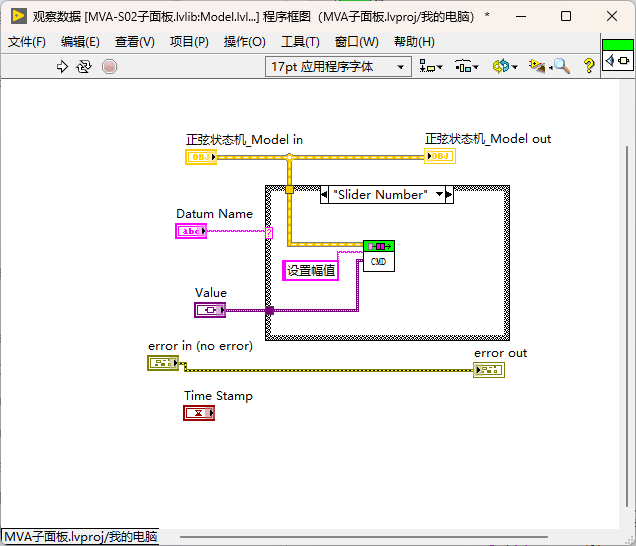Screen dimensions: 636x546
Task: Select the Model in OBJ terminal
Action: tap(201, 157)
